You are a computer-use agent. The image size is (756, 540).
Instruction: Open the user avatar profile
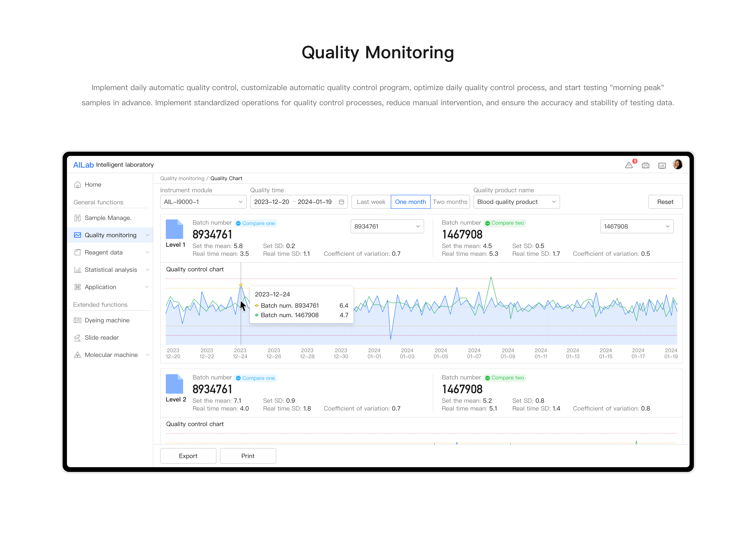(x=677, y=164)
